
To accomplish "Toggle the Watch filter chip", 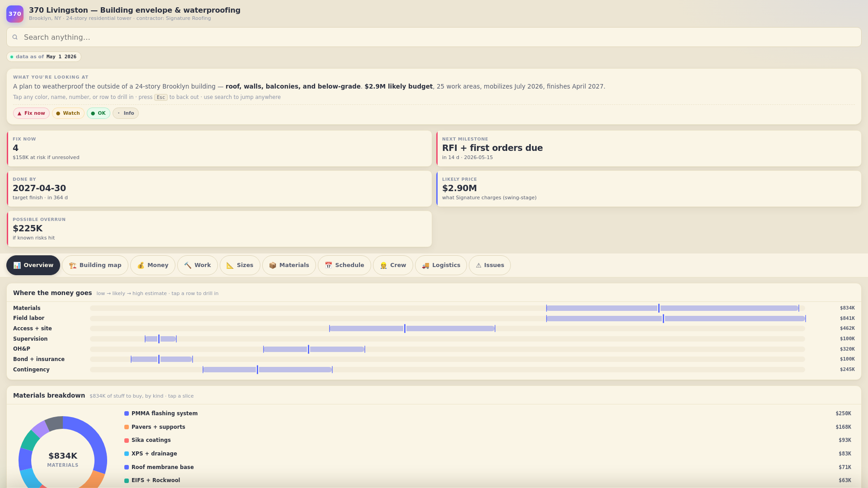I will point(68,113).
